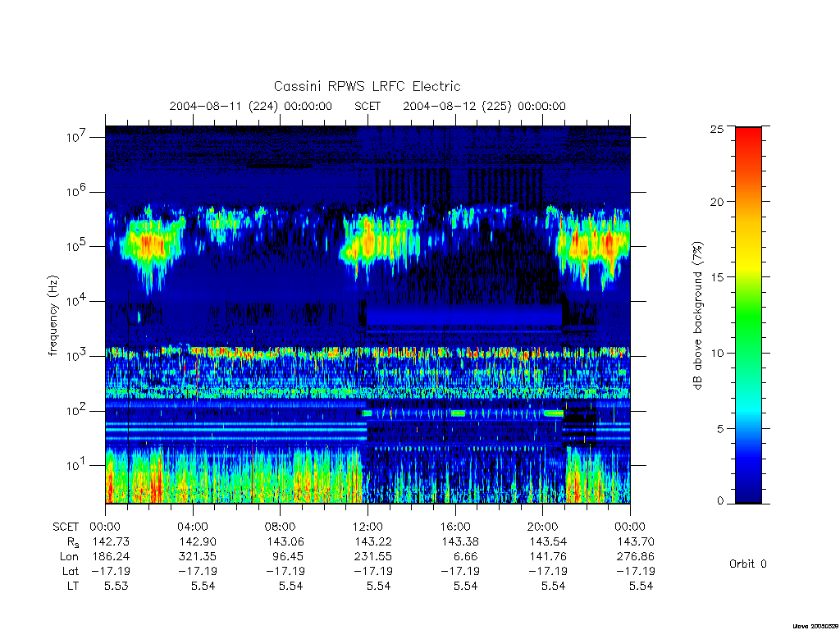
Task: Select the end timestamp '2004-08-12 (225) 00:00:00'
Action: coord(484,106)
